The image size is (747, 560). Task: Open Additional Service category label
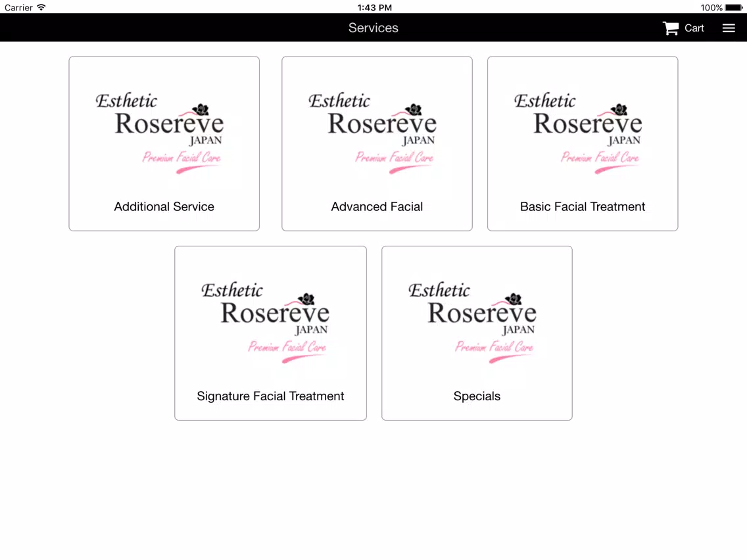click(x=164, y=206)
